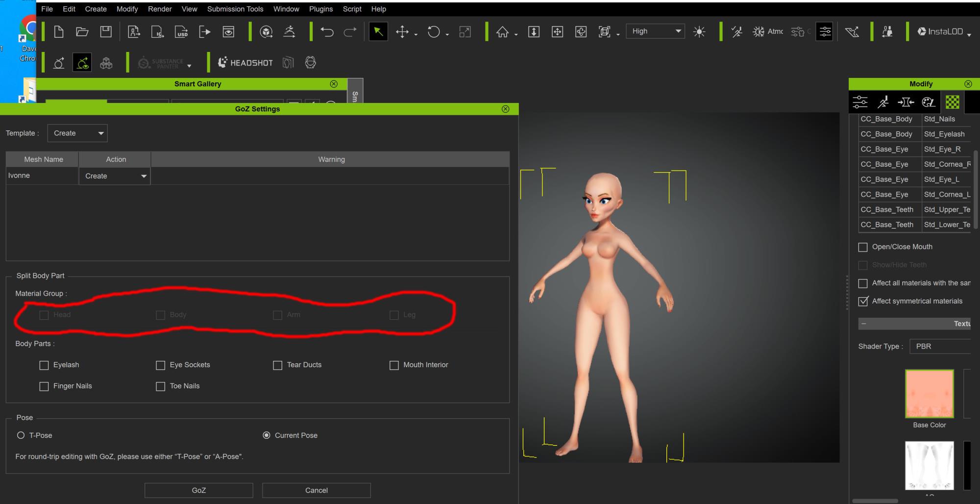
Task: Open the Morph tab in Modify panel
Action: 906,102
